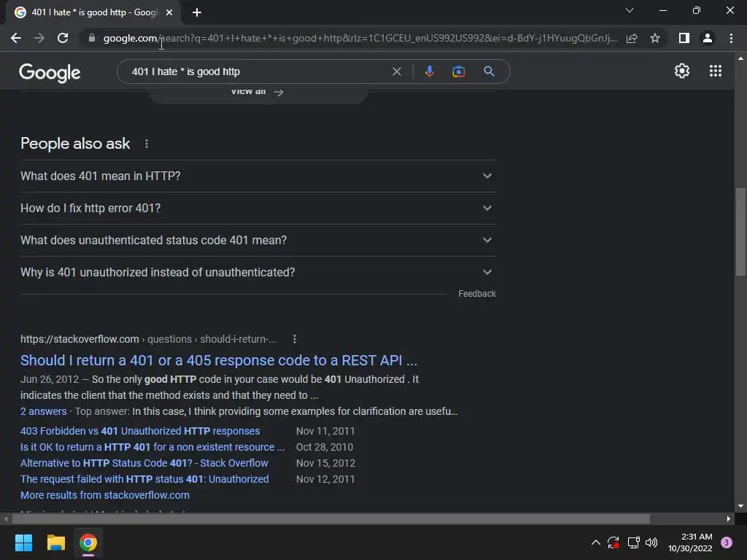Search by image with Google Lens
The image size is (747, 560).
click(x=458, y=71)
